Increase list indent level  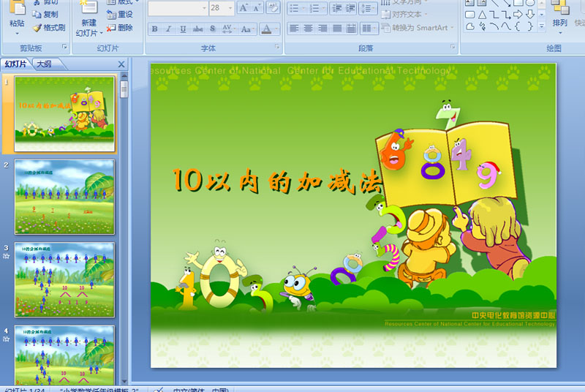tap(350, 8)
